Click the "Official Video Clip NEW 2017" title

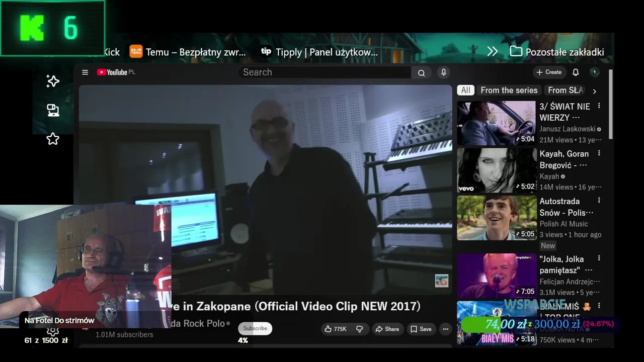[337, 306]
